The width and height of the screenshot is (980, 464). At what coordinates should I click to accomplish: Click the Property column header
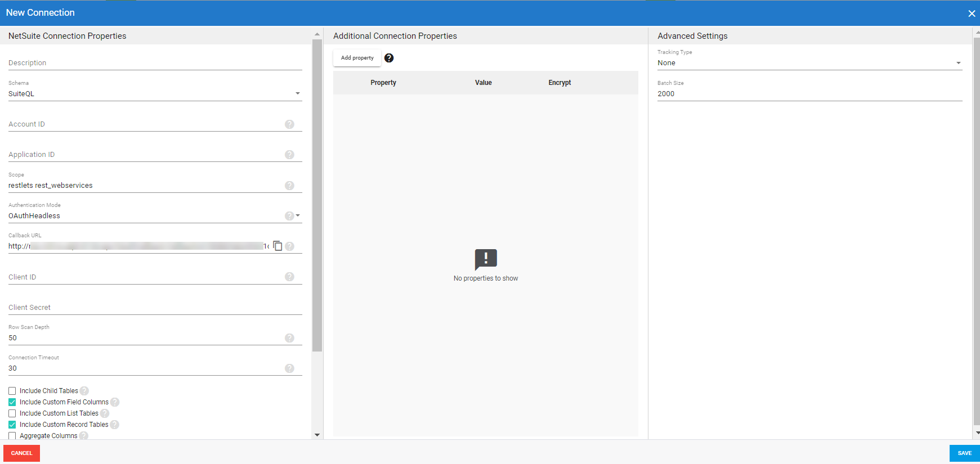(x=383, y=83)
